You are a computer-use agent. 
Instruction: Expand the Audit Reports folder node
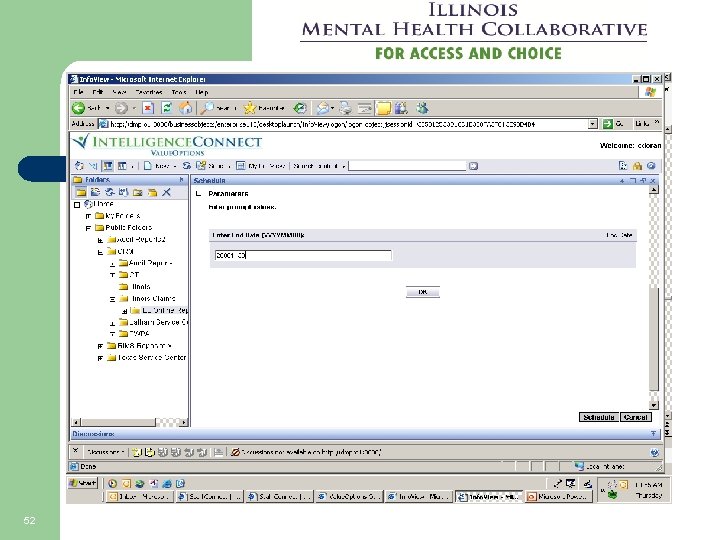pos(112,264)
